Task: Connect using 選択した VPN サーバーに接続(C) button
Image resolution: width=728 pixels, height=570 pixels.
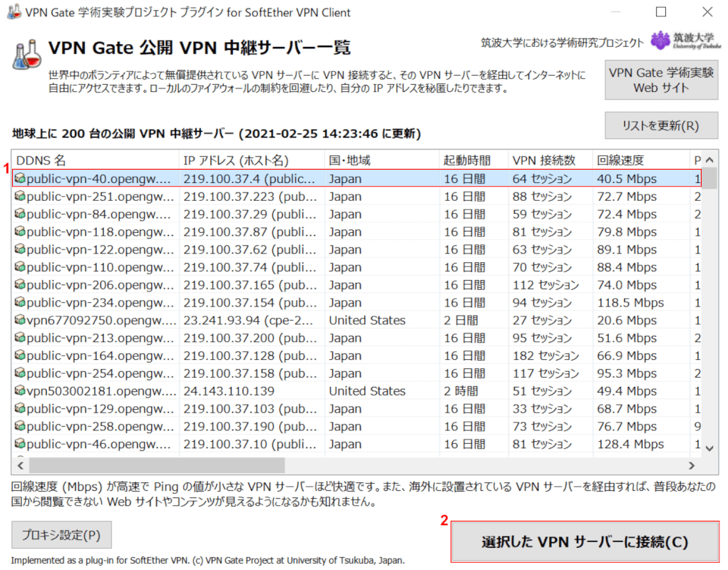Action: [x=584, y=541]
